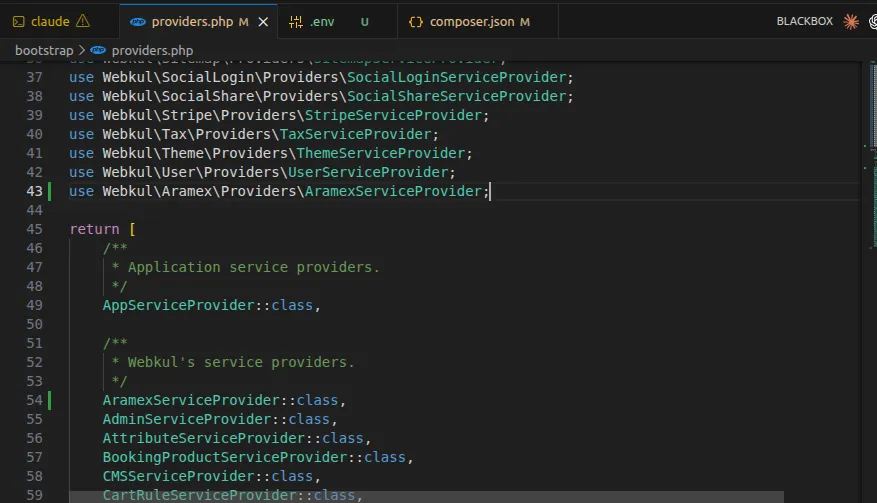Click line number 43 in the gutter
This screenshot has height=503, width=877.
[x=34, y=191]
